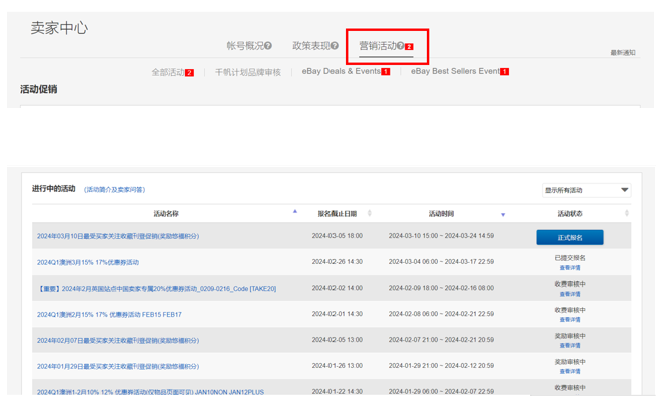
Task: Open 2024年03月10日最受买家关注 activity link
Action: tap(118, 236)
